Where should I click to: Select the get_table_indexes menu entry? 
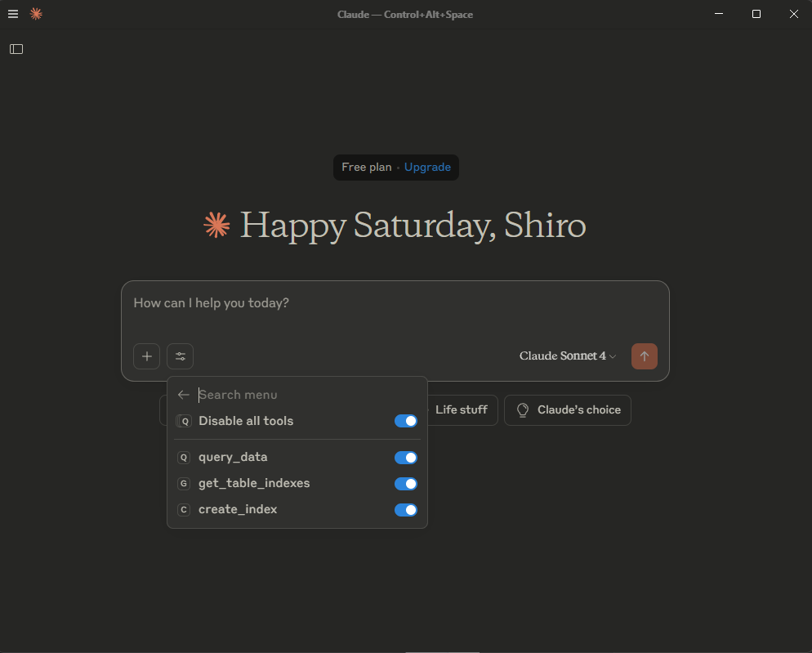tap(297, 484)
